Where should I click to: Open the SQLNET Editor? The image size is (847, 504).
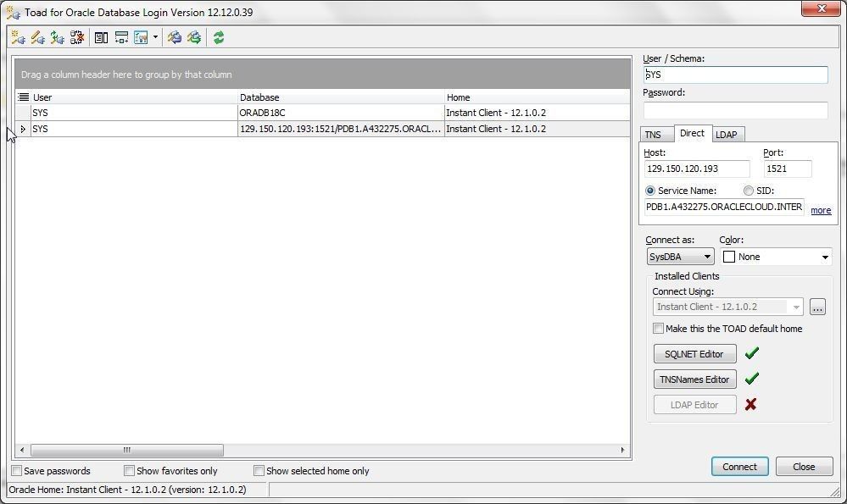point(694,354)
